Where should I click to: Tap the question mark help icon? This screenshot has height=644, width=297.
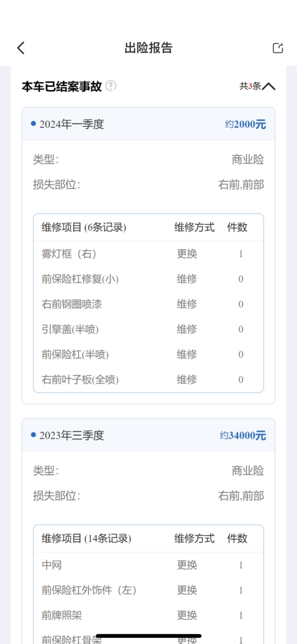111,86
